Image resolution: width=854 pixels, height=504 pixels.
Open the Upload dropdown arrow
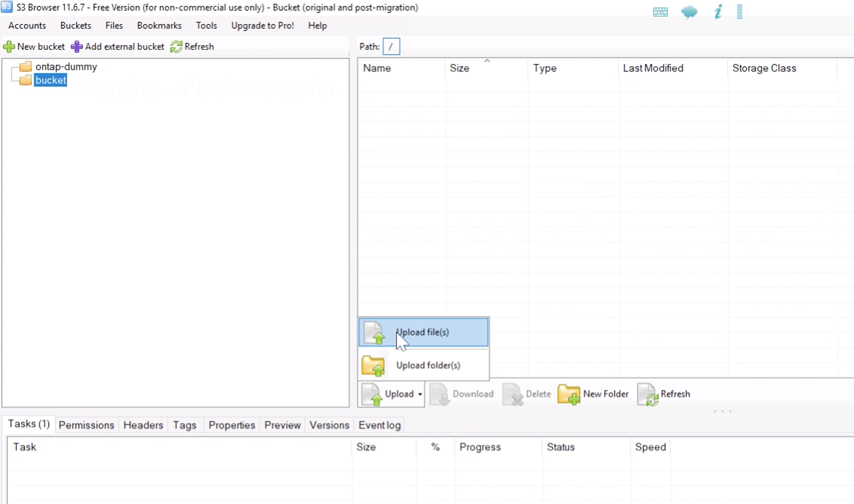pyautogui.click(x=420, y=394)
